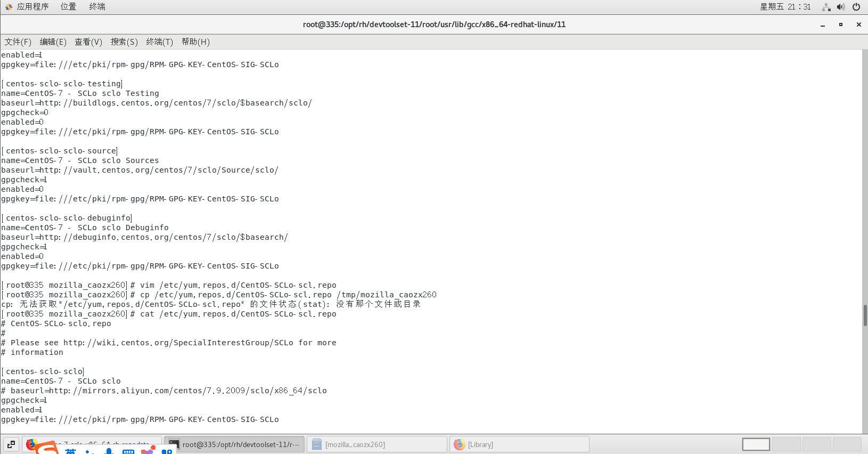Click the show-desktop icon in taskbar

pyautogui.click(x=11, y=444)
